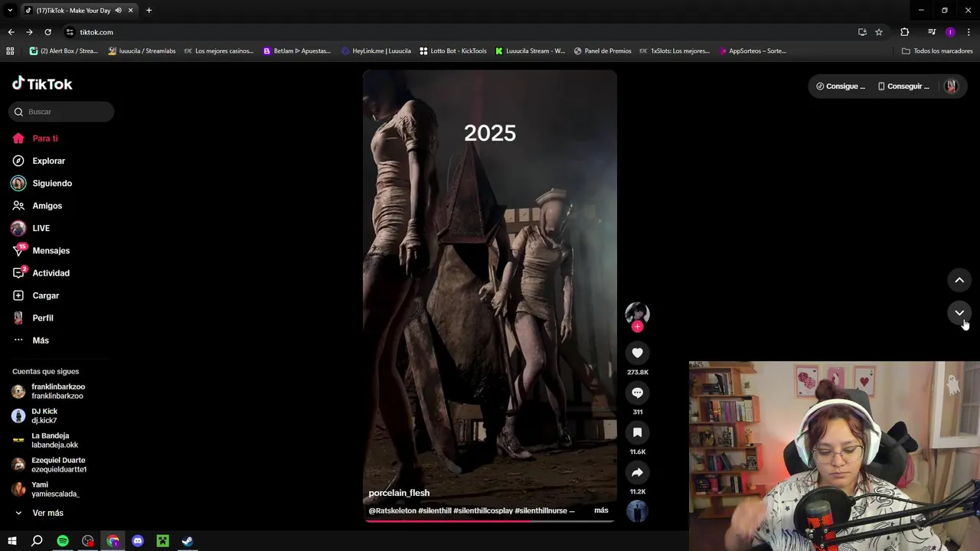This screenshot has width=980, height=551.
Task: Expand video caption with más
Action: 601,510
